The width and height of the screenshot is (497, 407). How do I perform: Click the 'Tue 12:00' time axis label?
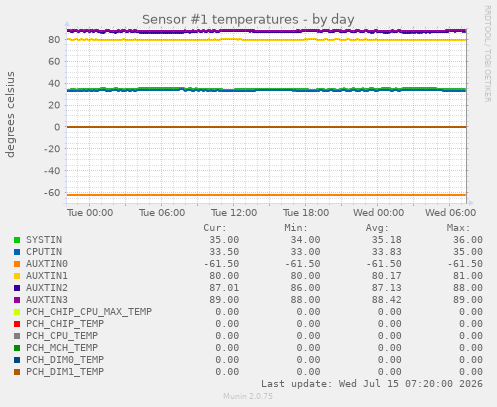pyautogui.click(x=234, y=213)
